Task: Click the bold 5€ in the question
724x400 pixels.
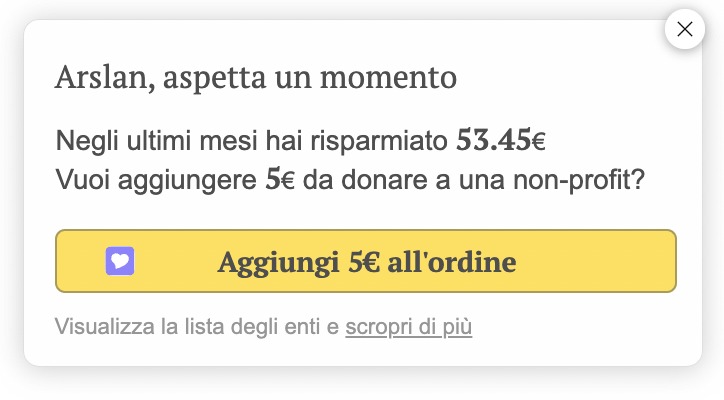Action: pos(280,179)
